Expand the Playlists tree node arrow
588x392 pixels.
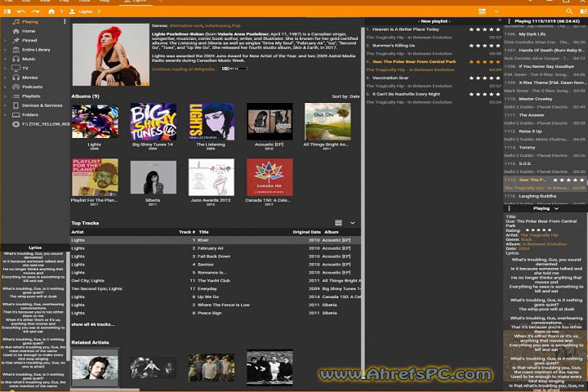[5, 96]
